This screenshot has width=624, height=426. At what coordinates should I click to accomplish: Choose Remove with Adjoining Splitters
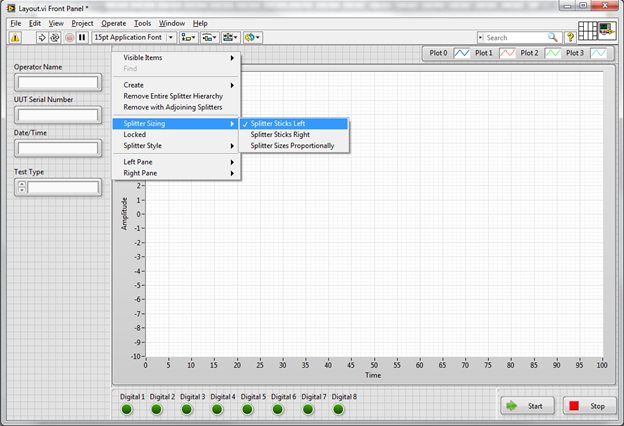coord(172,106)
